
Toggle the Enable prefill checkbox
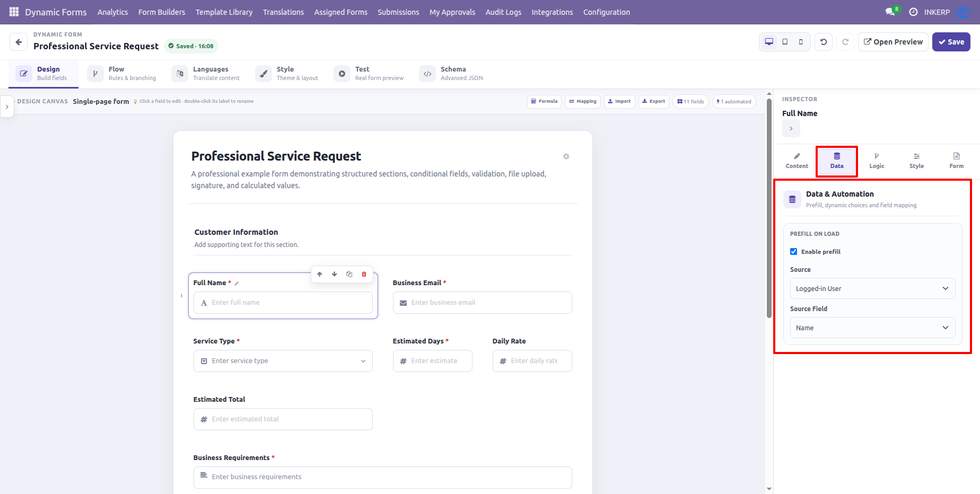pos(794,252)
